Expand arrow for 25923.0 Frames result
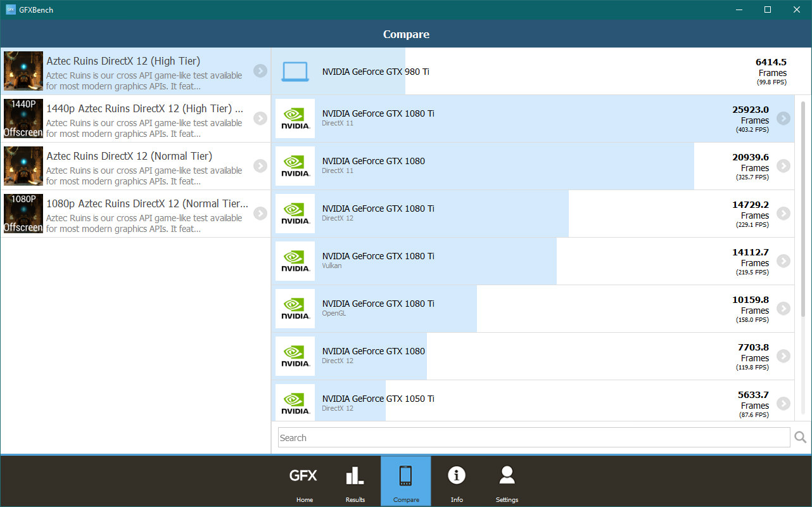 pyautogui.click(x=783, y=119)
